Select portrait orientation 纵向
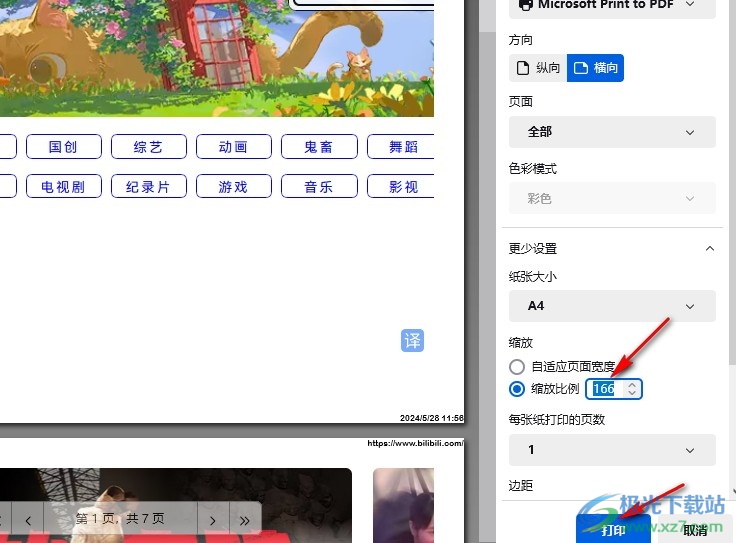The width and height of the screenshot is (736, 543). point(538,68)
